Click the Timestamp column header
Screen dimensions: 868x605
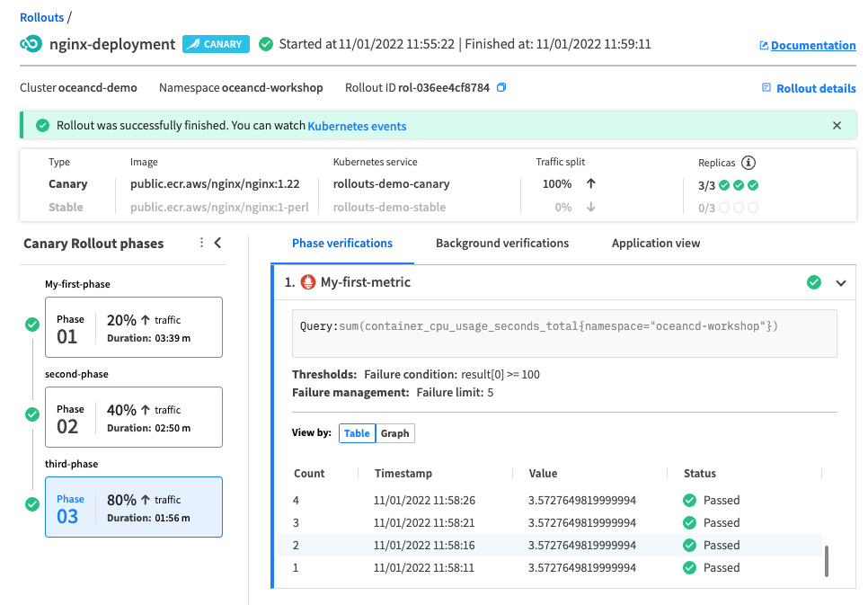point(403,474)
